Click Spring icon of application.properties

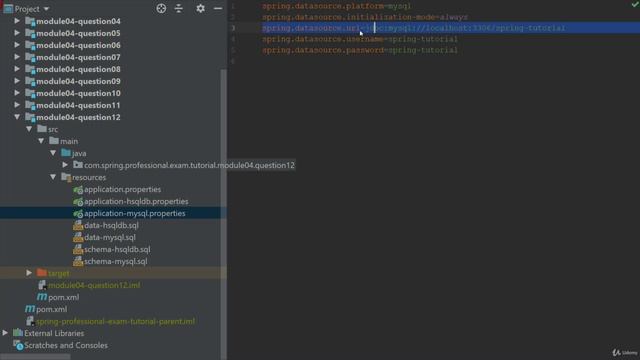[x=78, y=189]
